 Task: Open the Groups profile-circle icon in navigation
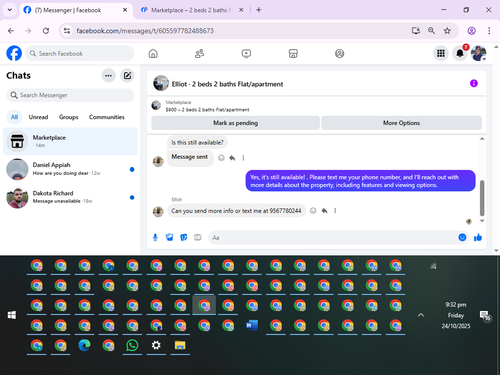pyautogui.click(x=339, y=53)
